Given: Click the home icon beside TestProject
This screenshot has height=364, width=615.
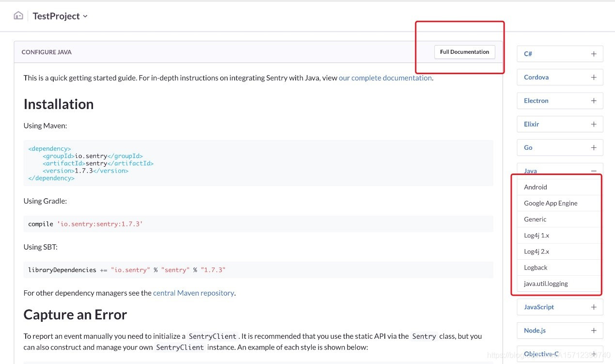Looking at the screenshot, I should tap(18, 16).
